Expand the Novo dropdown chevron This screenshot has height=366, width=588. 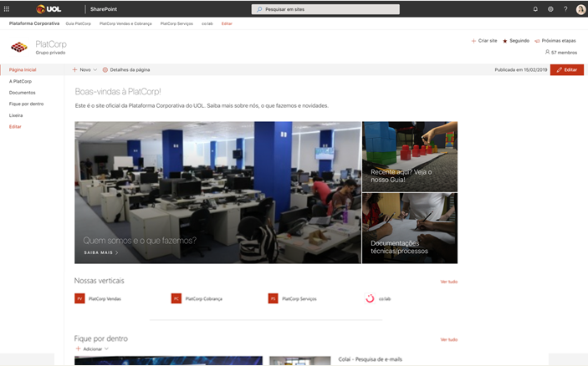click(95, 69)
